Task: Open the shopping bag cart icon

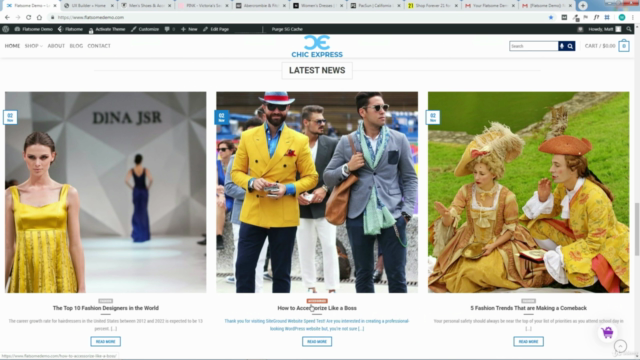Action: pos(624,46)
